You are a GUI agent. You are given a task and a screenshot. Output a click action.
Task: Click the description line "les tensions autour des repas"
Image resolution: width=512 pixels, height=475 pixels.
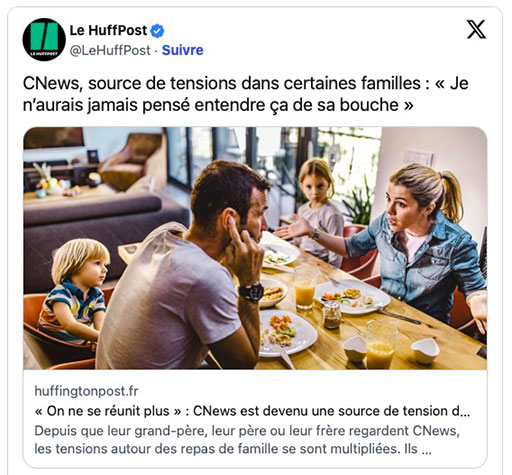[232, 449]
